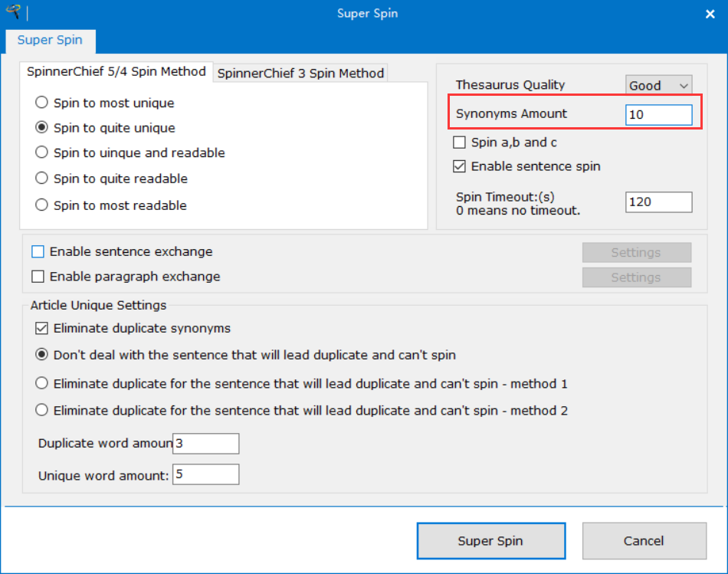Switch to SpinnerChief 3 Spin Method tab
Viewport: 728px width, 574px height.
300,74
